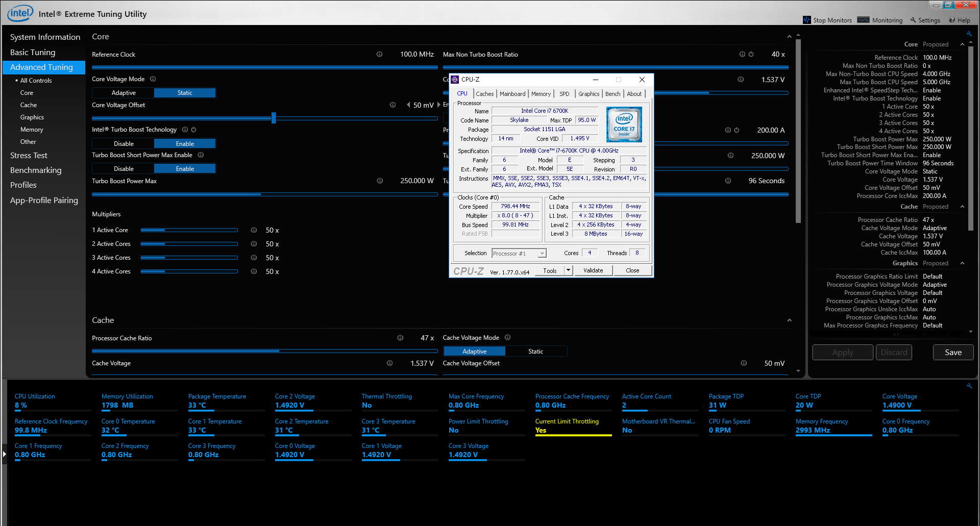This screenshot has height=526, width=980.
Task: Set Core Voltage Mode to Adaptive
Action: [x=124, y=93]
